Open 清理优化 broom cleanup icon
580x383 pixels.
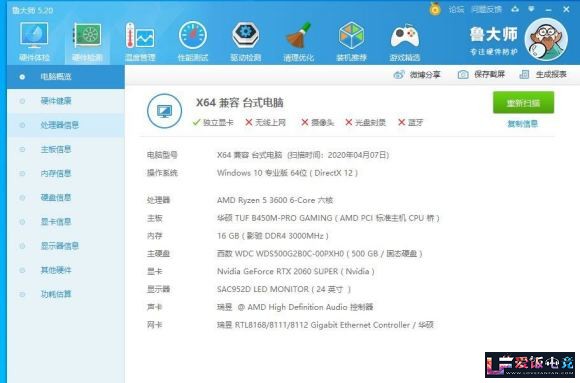click(299, 41)
